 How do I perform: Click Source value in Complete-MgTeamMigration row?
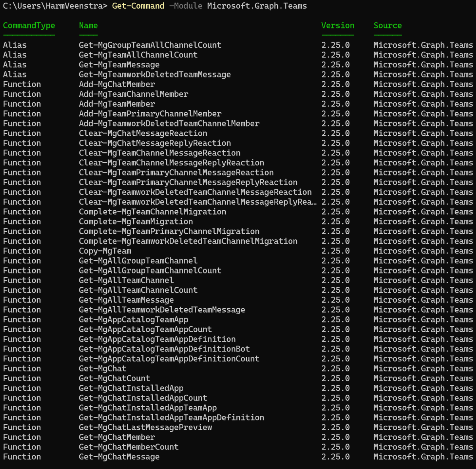coord(424,221)
